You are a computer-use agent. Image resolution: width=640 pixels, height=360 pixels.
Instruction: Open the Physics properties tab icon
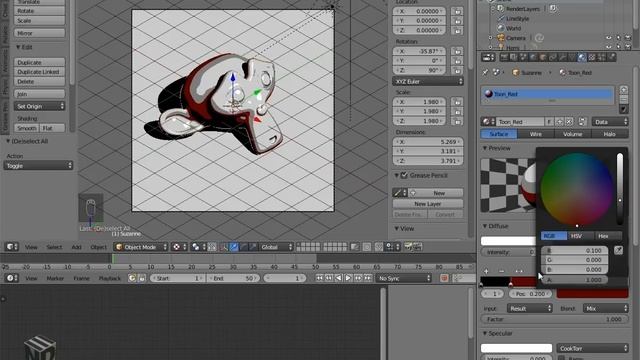coord(611,57)
